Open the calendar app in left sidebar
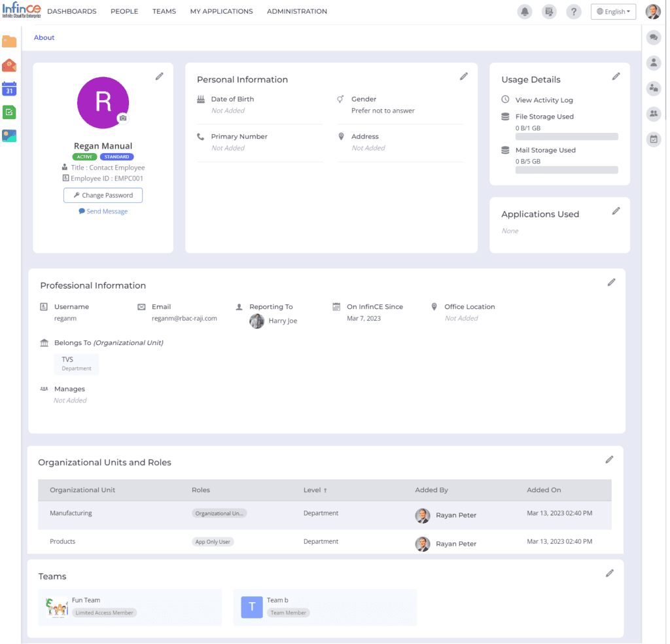This screenshot has height=644, width=670. pos(9,89)
